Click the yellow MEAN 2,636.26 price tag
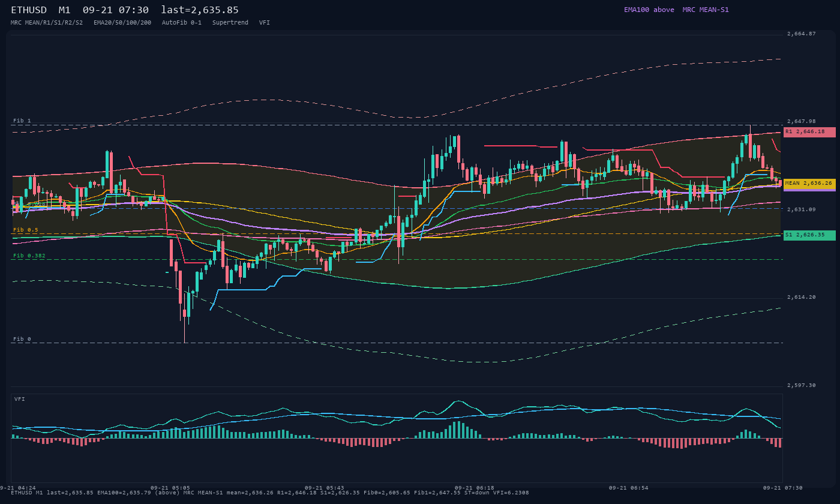 coord(809,184)
